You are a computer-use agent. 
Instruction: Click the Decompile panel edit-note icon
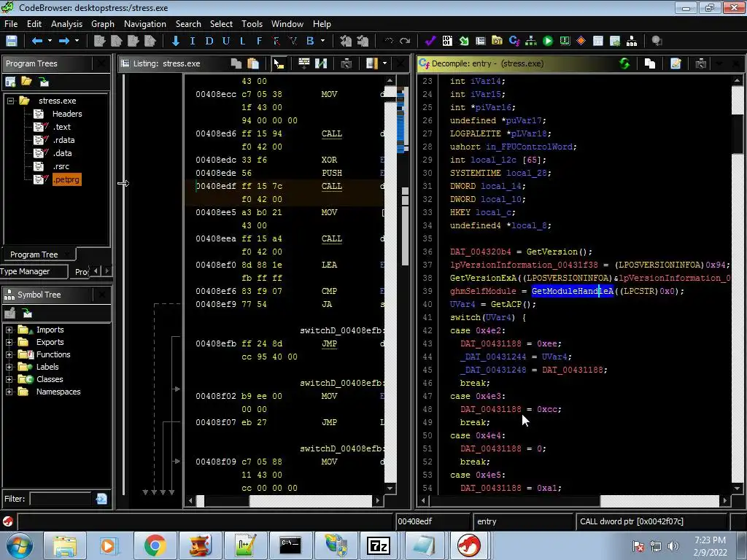(x=676, y=63)
